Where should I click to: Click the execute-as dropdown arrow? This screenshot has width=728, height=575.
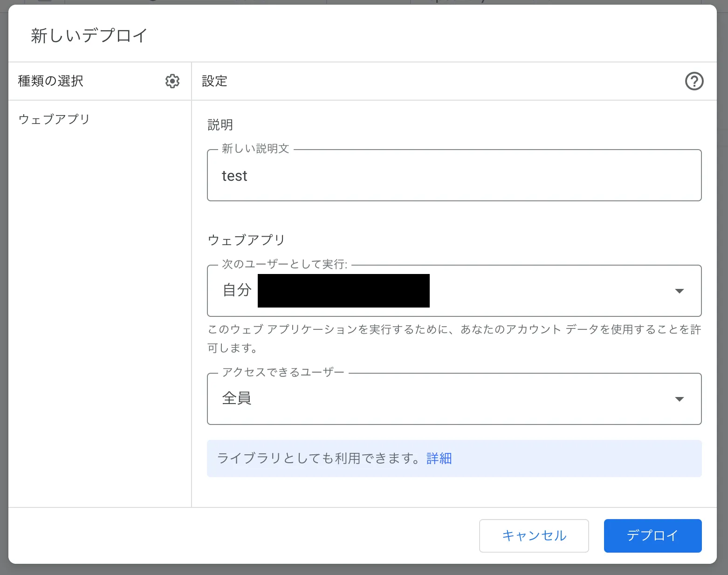[x=680, y=291]
